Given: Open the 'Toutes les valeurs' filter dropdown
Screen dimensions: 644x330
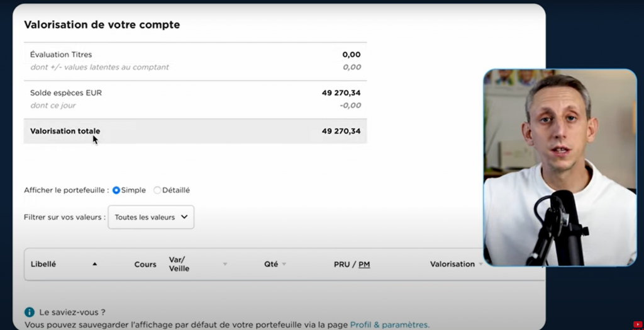Looking at the screenshot, I should pyautogui.click(x=151, y=217).
